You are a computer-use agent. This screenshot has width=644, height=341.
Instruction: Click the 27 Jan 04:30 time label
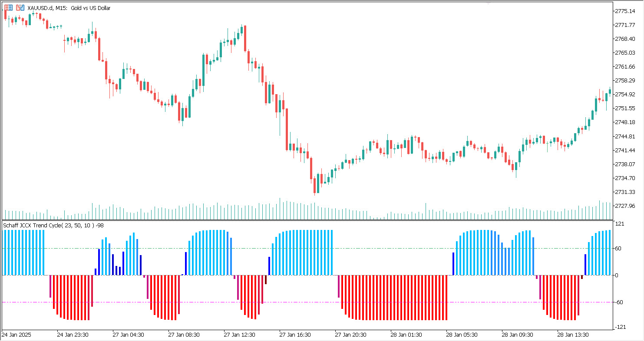pos(129,335)
